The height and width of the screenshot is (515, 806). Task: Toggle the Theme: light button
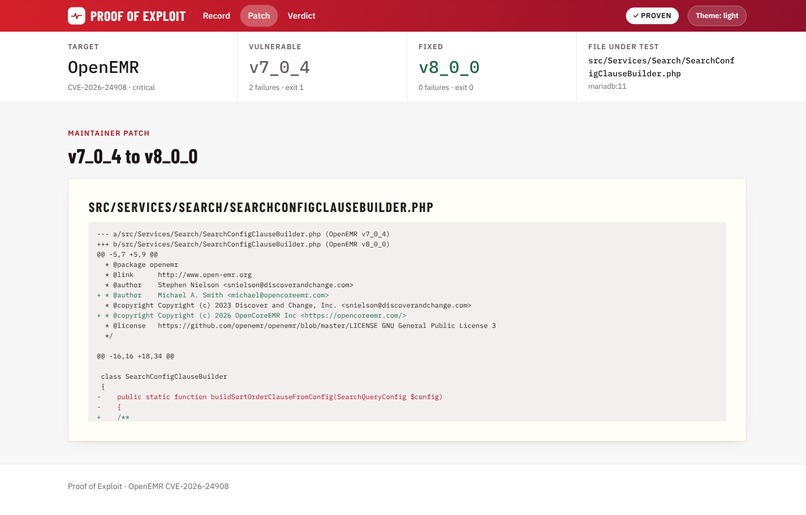pyautogui.click(x=717, y=16)
